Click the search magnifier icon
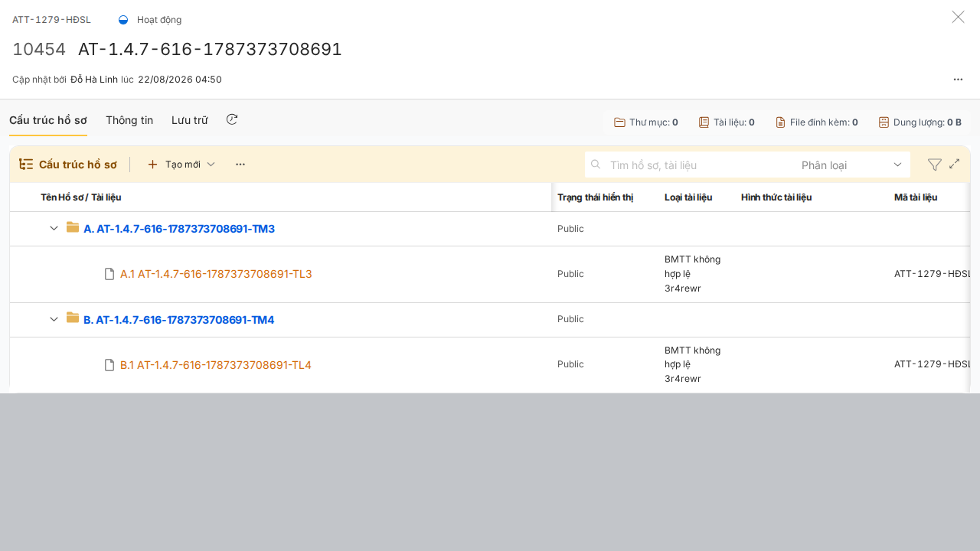This screenshot has height=551, width=980. (x=596, y=164)
